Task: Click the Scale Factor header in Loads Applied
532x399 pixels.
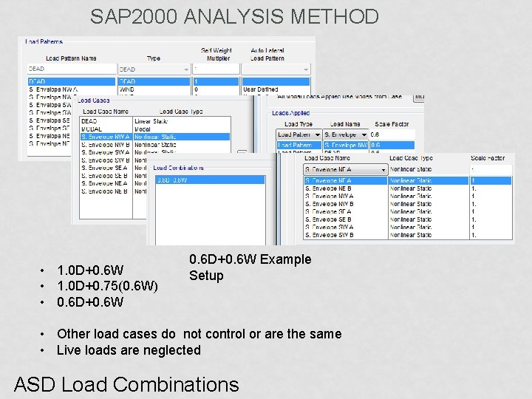Action: click(392, 124)
